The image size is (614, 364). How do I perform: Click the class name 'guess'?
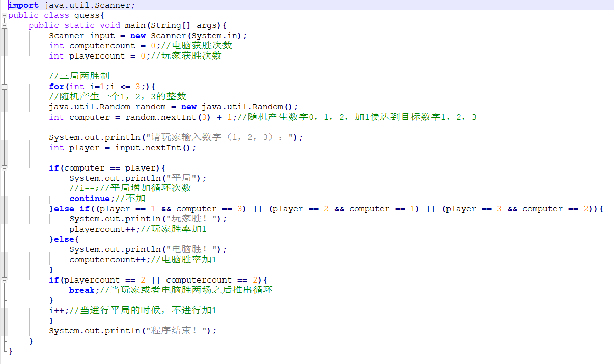click(87, 15)
